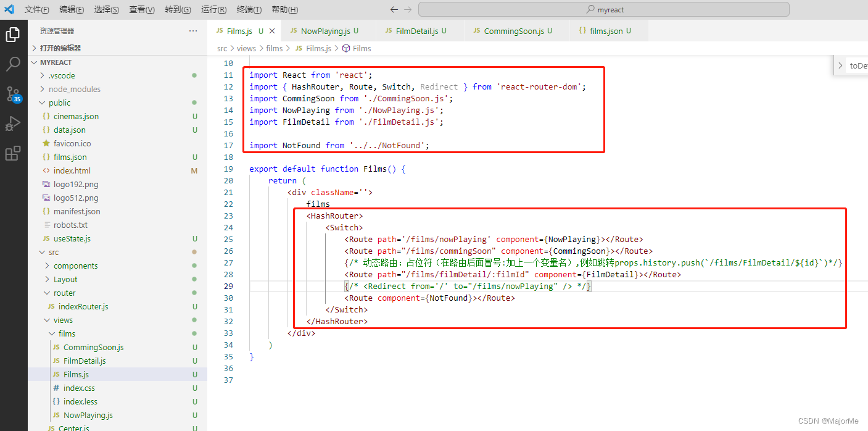Screen dimensions: 868x431
Task: Open 文件(F) menu
Action: (x=37, y=10)
